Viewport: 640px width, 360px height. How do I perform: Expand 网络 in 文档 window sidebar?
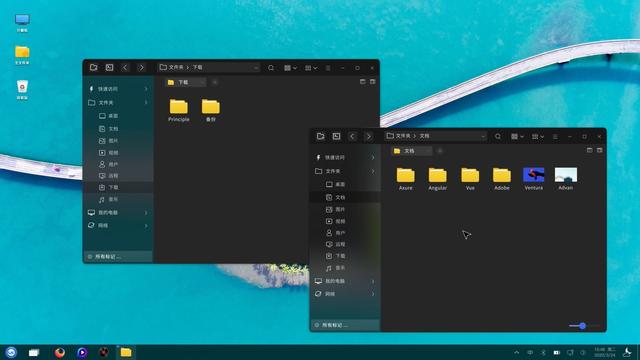pos(373,294)
